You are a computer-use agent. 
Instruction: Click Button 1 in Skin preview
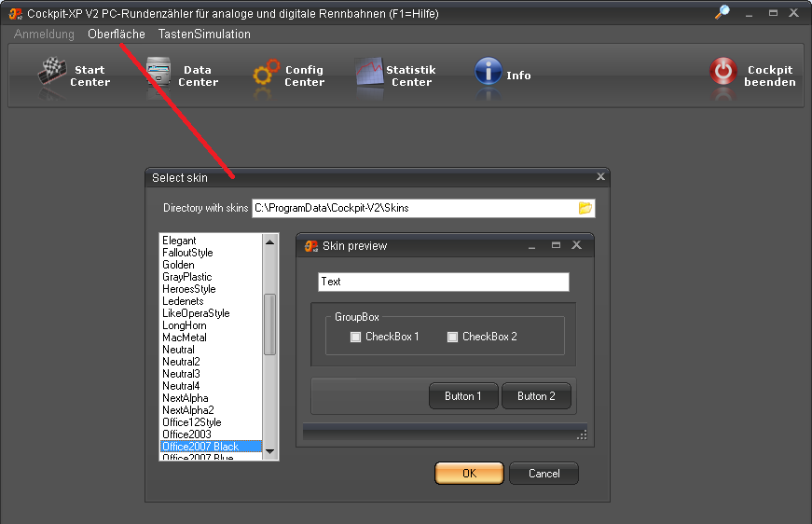click(463, 396)
